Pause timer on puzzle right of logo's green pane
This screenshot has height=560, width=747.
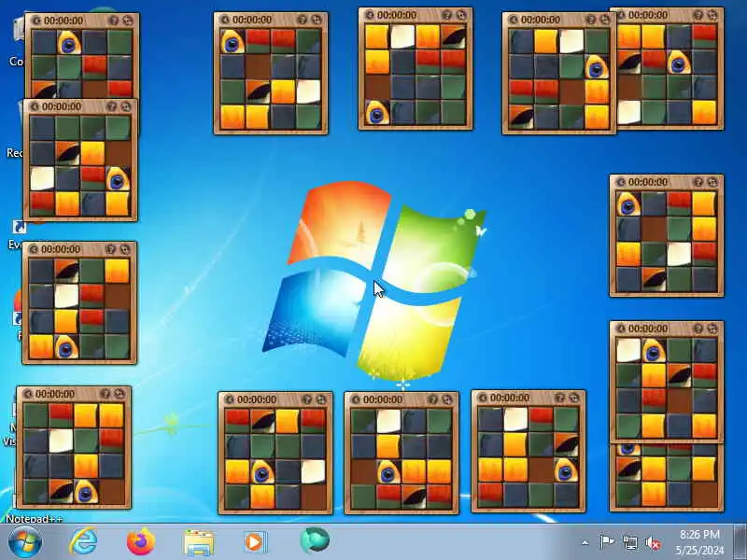[x=621, y=182]
